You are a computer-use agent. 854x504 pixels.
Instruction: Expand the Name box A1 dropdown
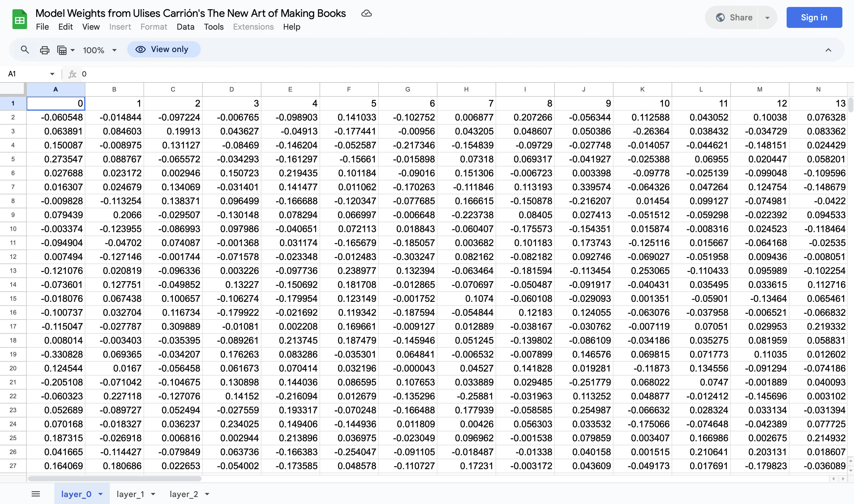click(52, 74)
